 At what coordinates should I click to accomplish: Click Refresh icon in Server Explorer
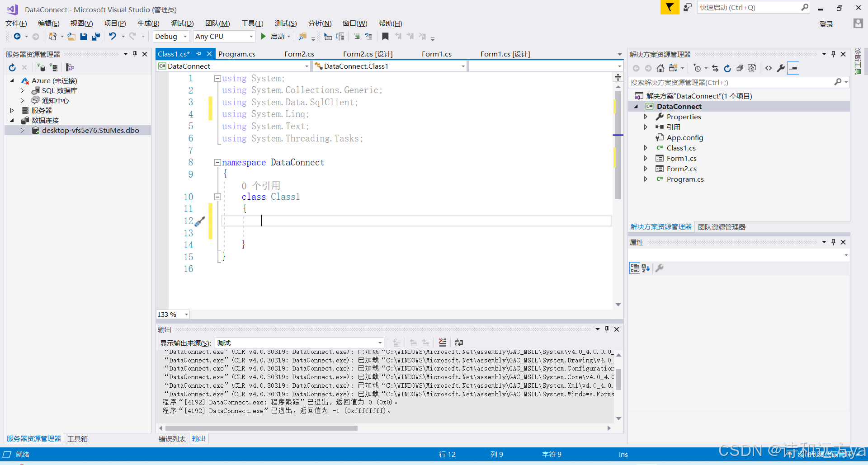pos(12,67)
